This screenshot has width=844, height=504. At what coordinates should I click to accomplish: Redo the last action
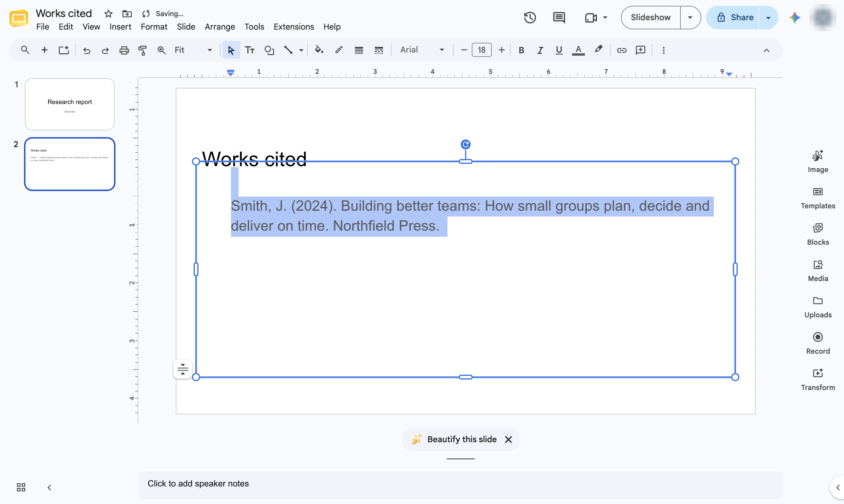[x=105, y=50]
